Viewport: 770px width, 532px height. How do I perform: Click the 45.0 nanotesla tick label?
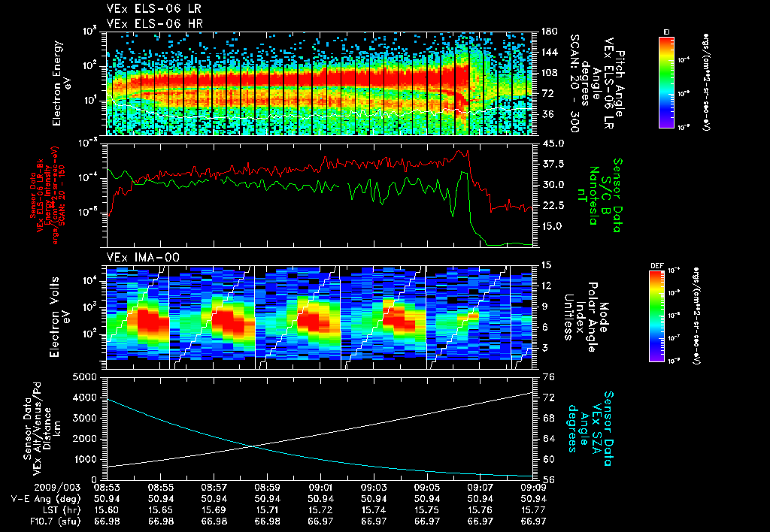click(x=552, y=144)
